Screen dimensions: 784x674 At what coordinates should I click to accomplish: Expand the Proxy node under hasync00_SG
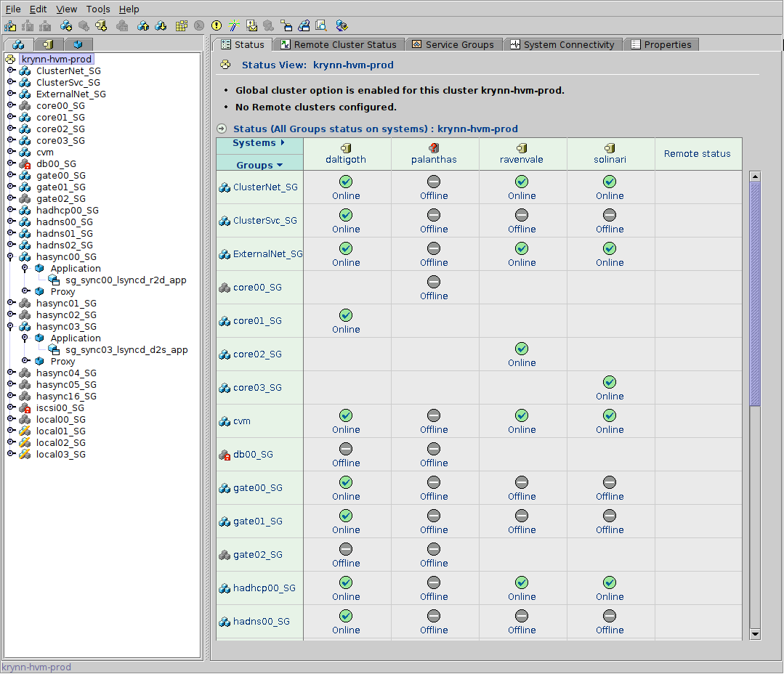25,291
